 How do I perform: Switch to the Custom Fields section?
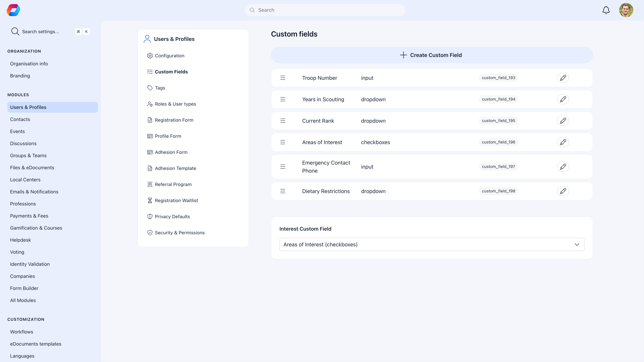pos(172,72)
